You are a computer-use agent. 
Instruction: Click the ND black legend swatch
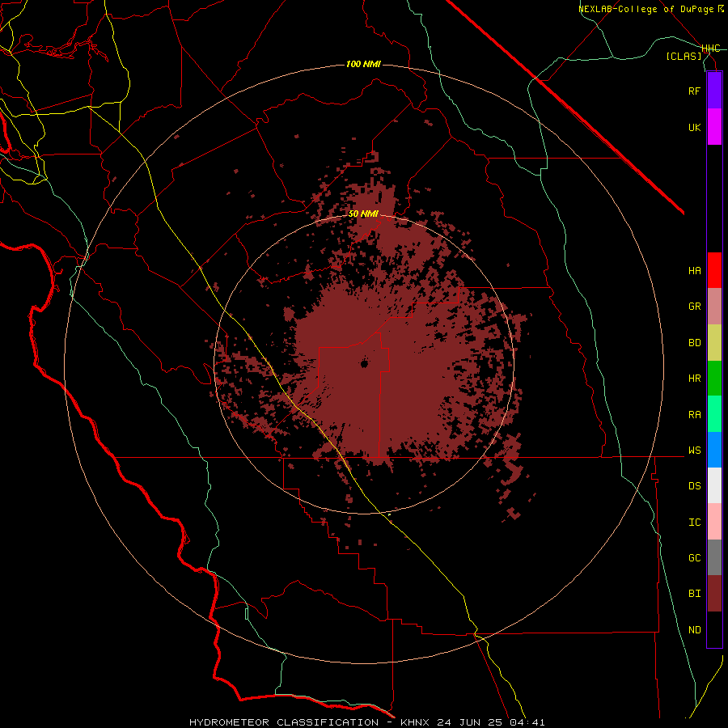714,629
